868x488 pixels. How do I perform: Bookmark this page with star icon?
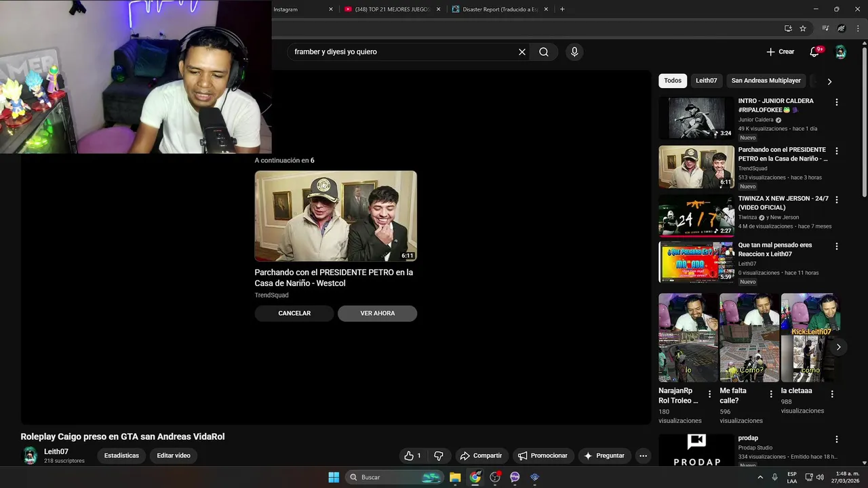(803, 28)
